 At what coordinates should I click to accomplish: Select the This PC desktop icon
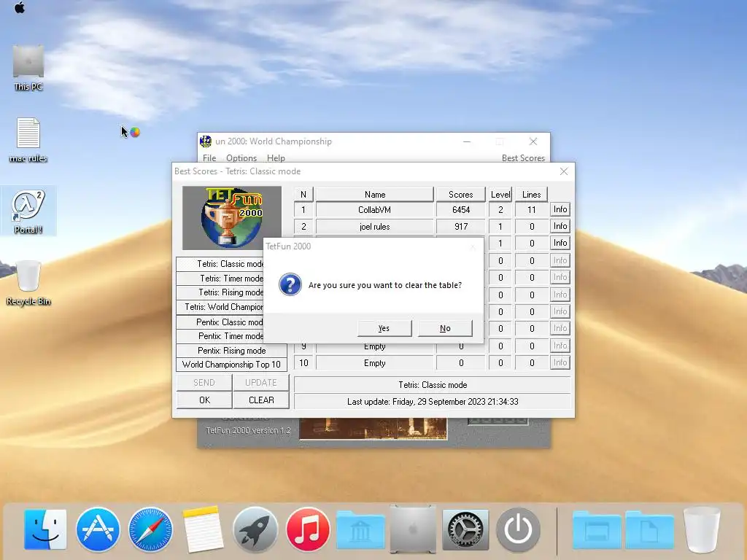click(x=28, y=68)
